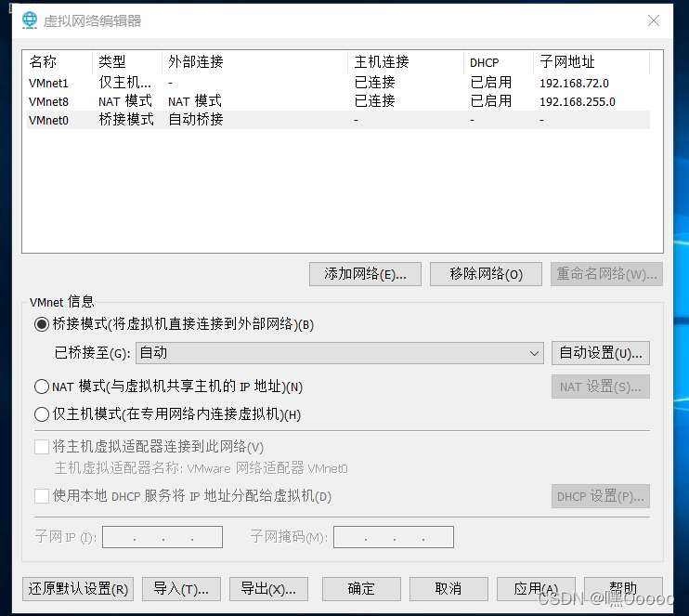
Task: Select the 仅主机模式 radio button
Action: [42, 414]
